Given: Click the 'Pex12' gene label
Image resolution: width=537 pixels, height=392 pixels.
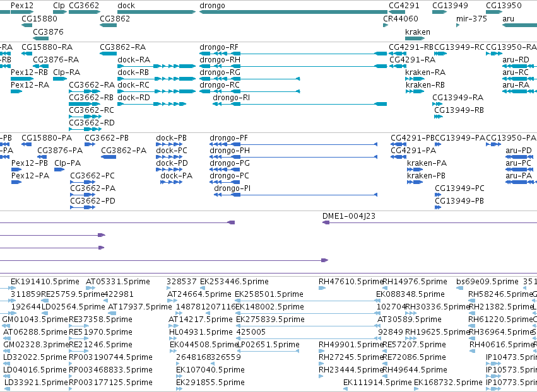Looking at the screenshot, I should pyautogui.click(x=22, y=6).
